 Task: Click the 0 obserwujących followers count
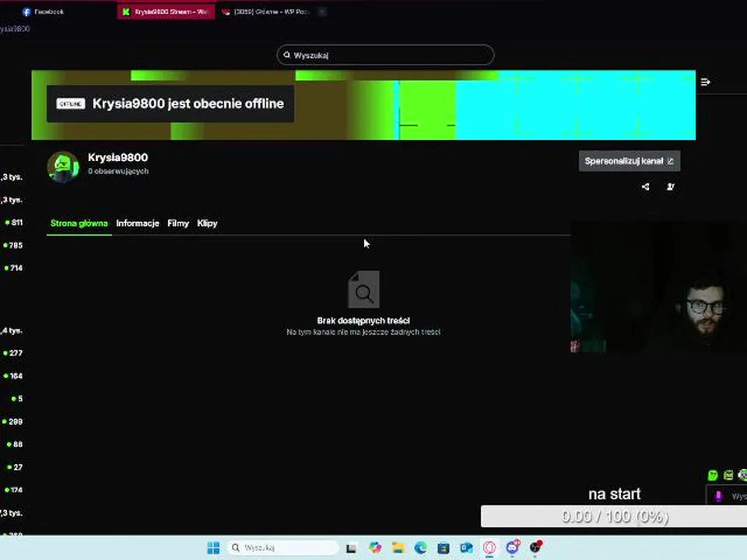pyautogui.click(x=117, y=171)
